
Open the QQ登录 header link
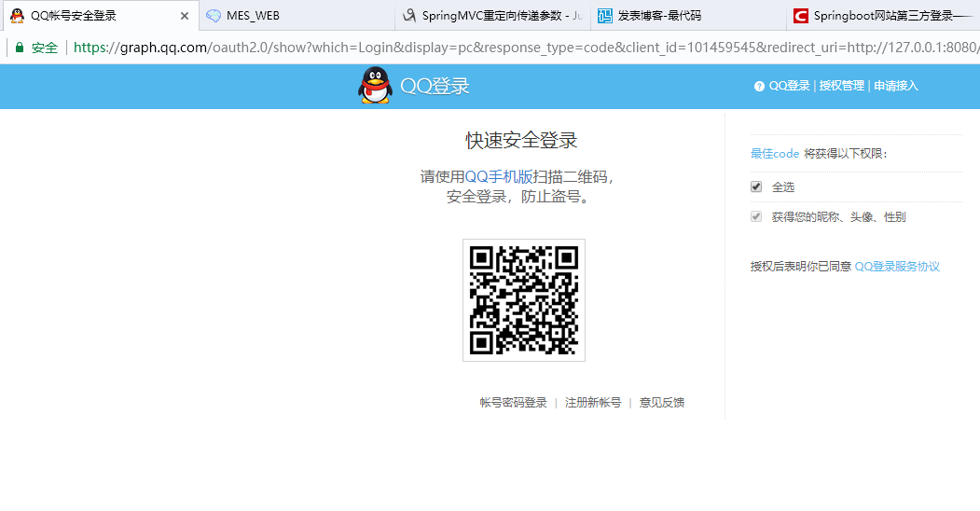[x=789, y=86]
